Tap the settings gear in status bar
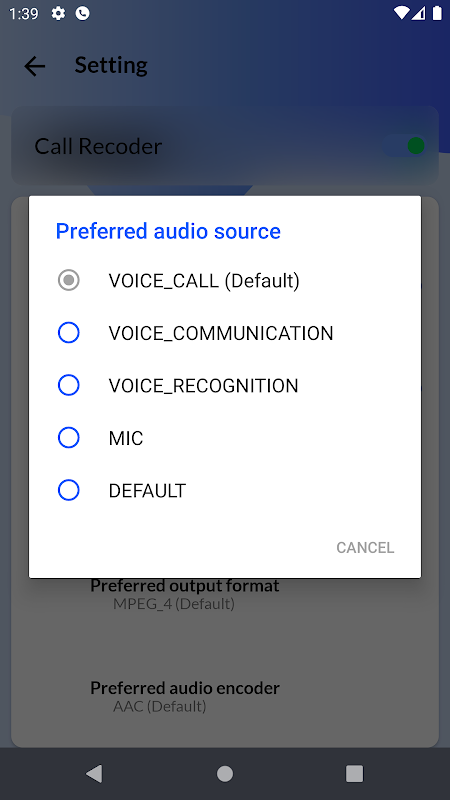Image resolution: width=450 pixels, height=800 pixels. coord(59,13)
